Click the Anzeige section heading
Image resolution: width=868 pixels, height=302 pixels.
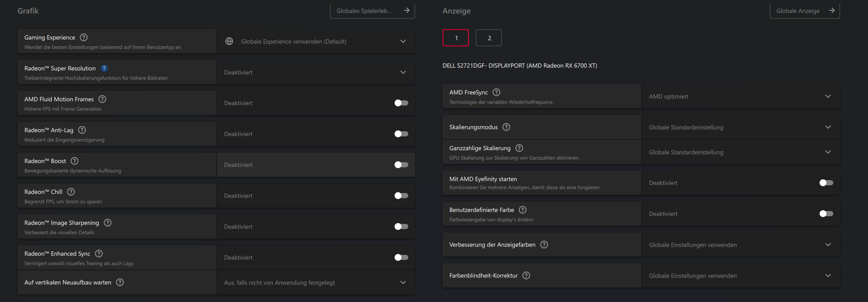(456, 11)
